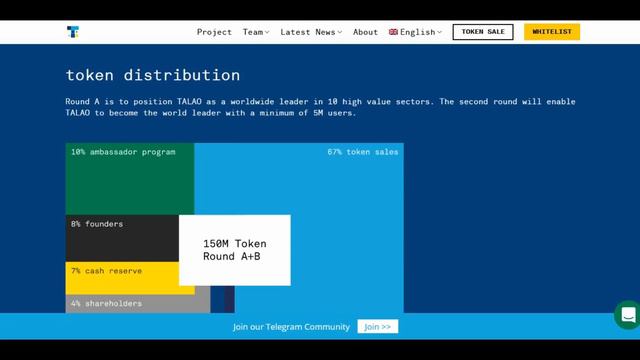This screenshot has height=360, width=640.
Task: Click the TALAO logo icon
Action: coord(73,32)
